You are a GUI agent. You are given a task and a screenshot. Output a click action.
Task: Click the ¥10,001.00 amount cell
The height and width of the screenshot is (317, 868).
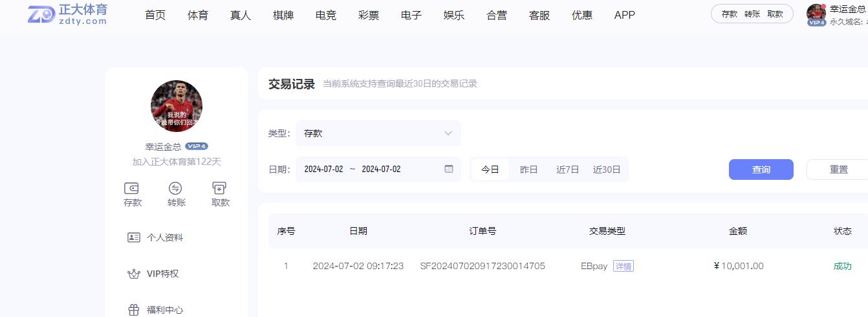point(739,266)
